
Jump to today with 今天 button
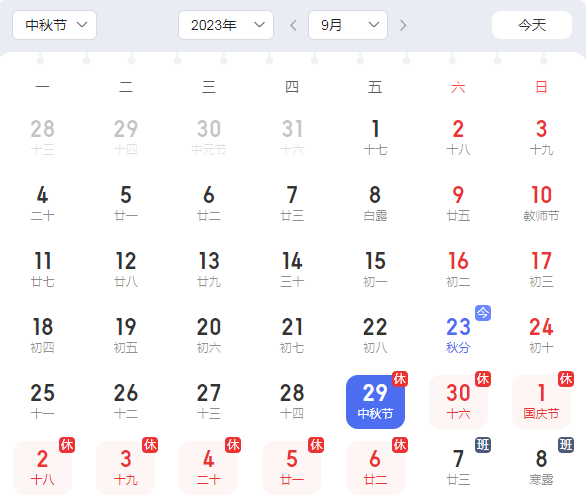click(532, 25)
